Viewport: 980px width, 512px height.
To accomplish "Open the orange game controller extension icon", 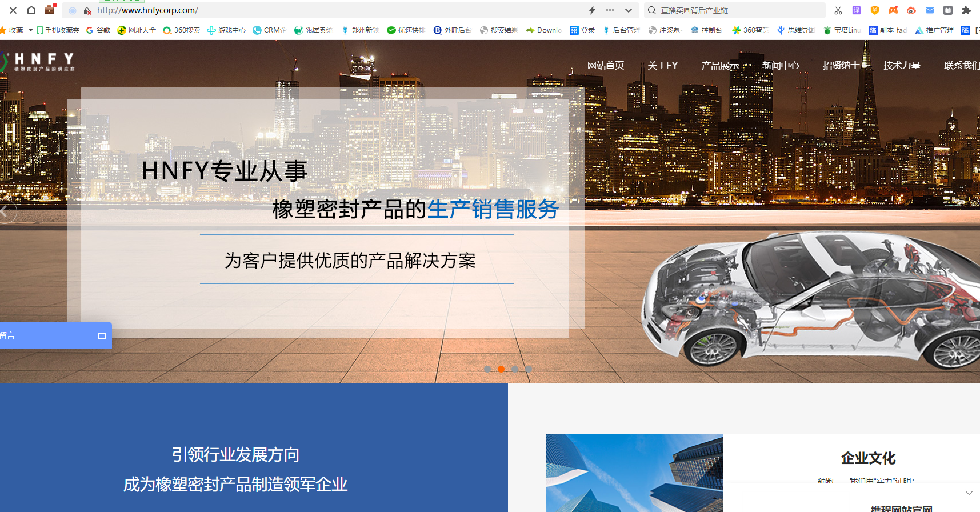I will (893, 10).
